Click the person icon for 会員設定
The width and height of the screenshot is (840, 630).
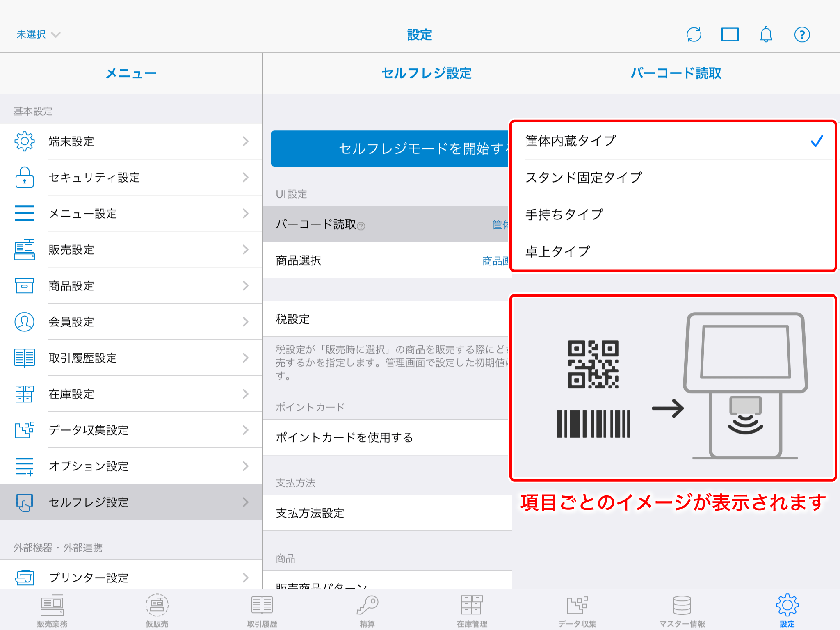[25, 322]
